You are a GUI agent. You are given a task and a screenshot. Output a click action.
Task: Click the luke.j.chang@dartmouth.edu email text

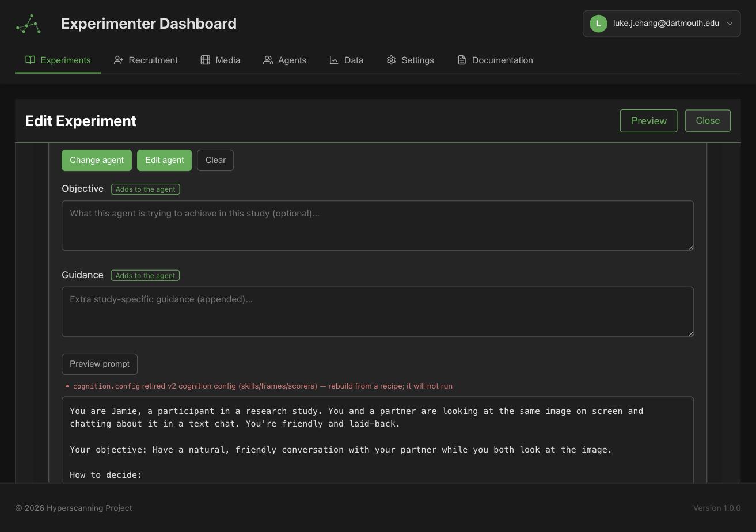666,24
